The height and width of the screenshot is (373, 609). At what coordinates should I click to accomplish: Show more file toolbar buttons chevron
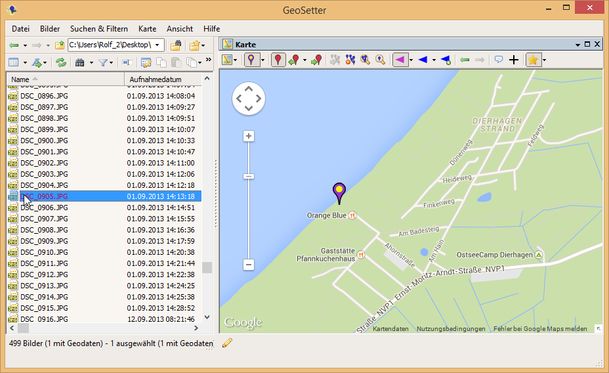(209, 59)
